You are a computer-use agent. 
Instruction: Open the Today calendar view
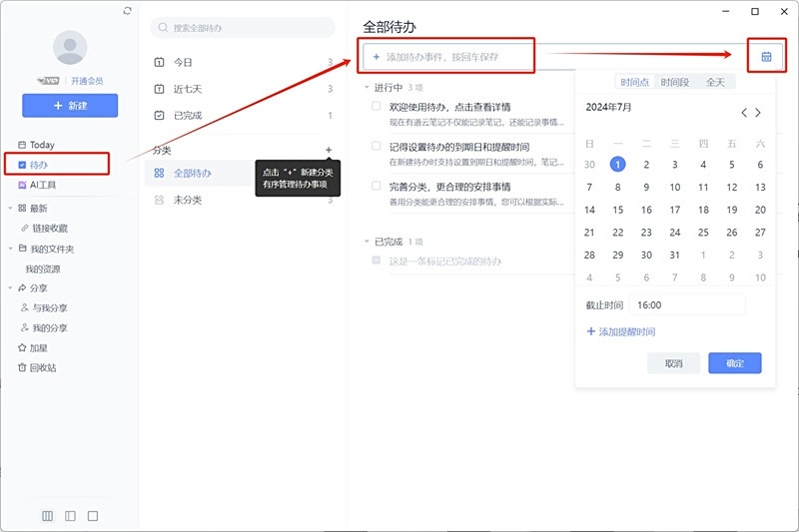(36, 145)
